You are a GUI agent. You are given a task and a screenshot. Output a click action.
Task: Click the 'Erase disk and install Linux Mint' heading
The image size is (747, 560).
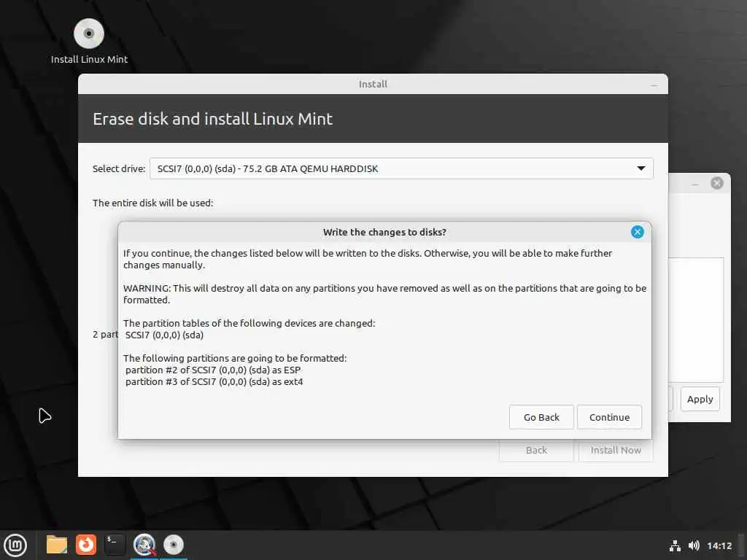pyautogui.click(x=212, y=119)
